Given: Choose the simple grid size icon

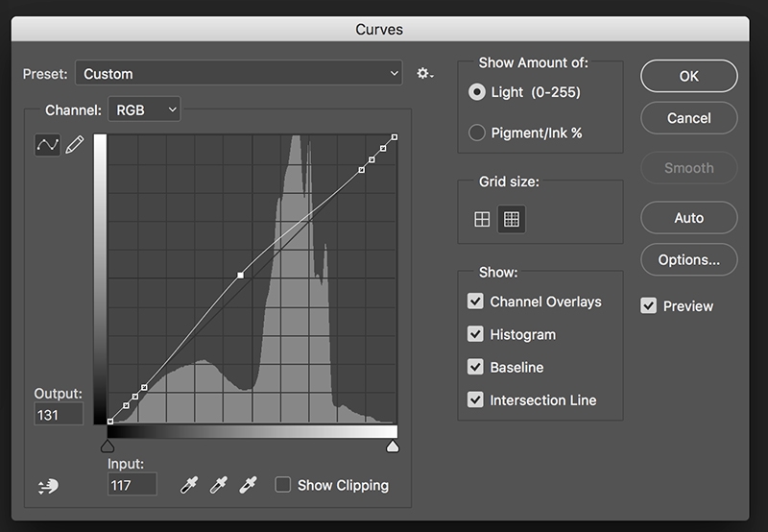Looking at the screenshot, I should 482,219.
